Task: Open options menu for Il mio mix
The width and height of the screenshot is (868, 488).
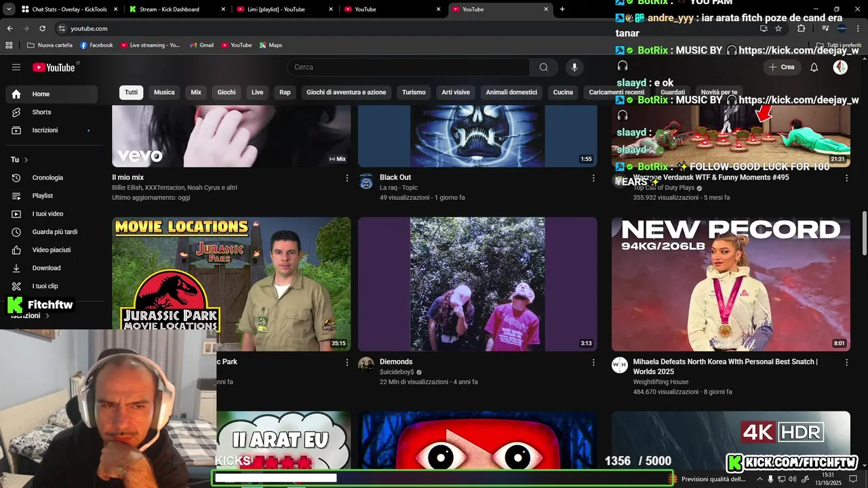Action: click(x=347, y=178)
